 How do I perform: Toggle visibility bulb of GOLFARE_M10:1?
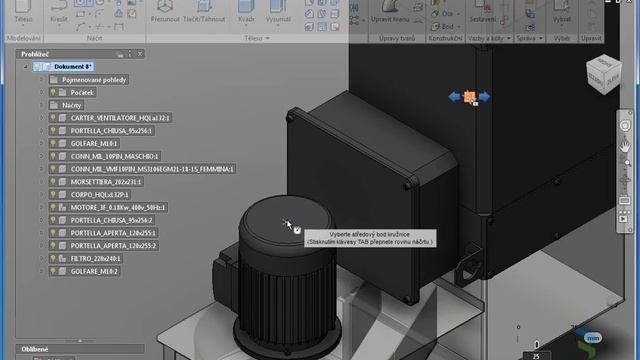pos(53,143)
